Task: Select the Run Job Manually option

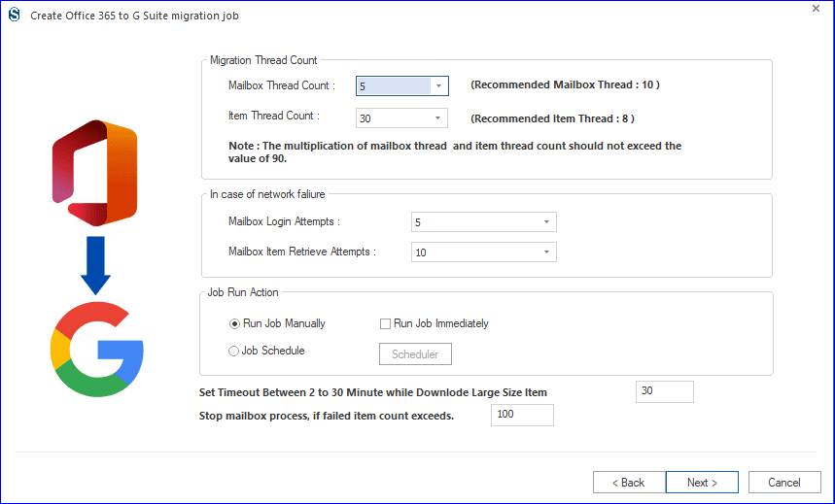Action: (x=277, y=323)
